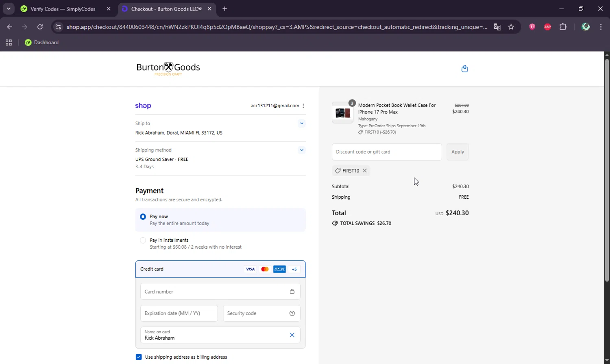Open the ABP Adblock Plus extension
The image size is (610, 364).
coord(547,27)
